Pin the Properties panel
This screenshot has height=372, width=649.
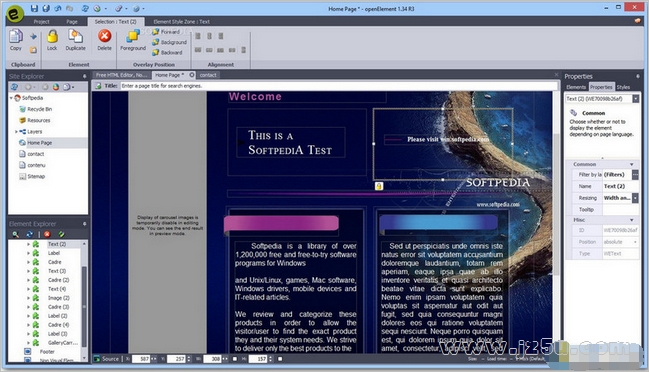(x=637, y=76)
